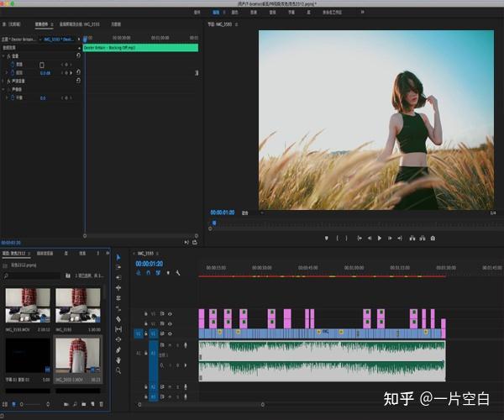Click Mark Out bracket in program monitor
Image resolution: width=504 pixels, height=420 pixels.
(346, 238)
